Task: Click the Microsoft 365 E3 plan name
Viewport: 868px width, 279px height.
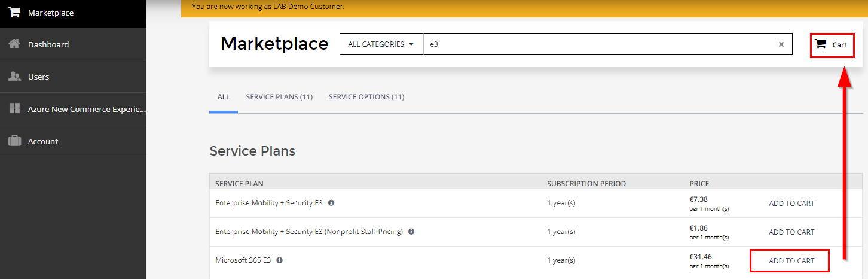Action: click(x=243, y=260)
